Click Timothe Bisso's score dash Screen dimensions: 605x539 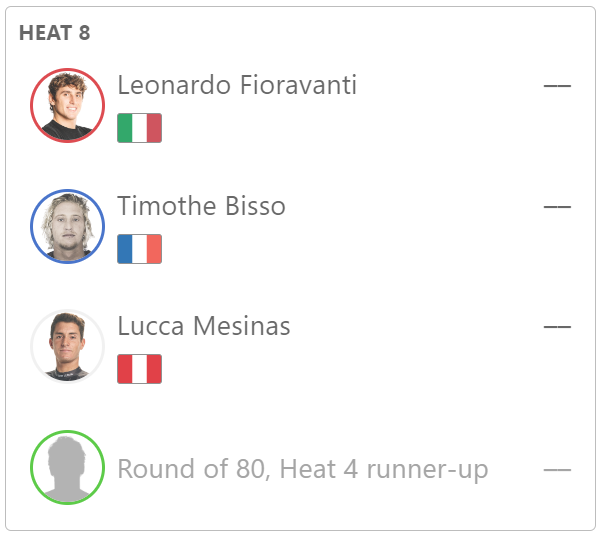557,207
